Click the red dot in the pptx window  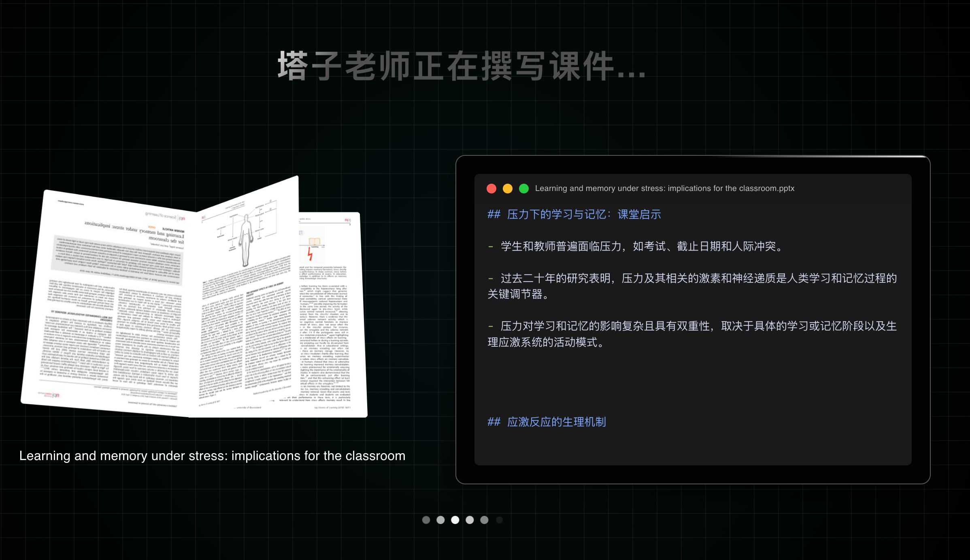click(x=491, y=189)
